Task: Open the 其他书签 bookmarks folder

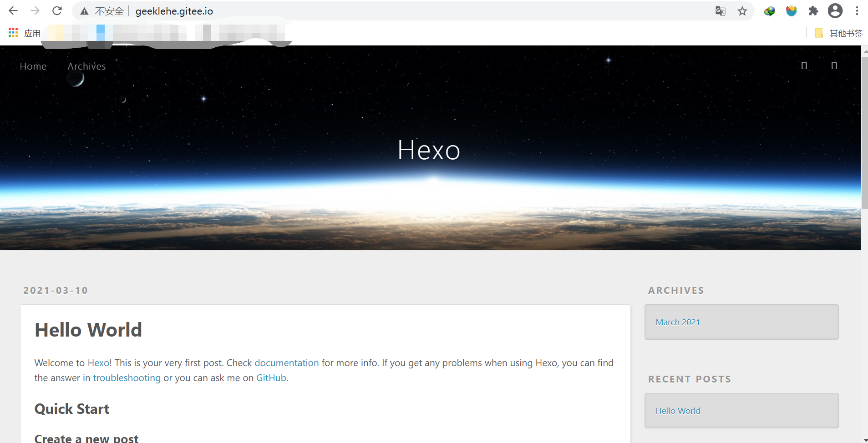Action: pos(838,33)
